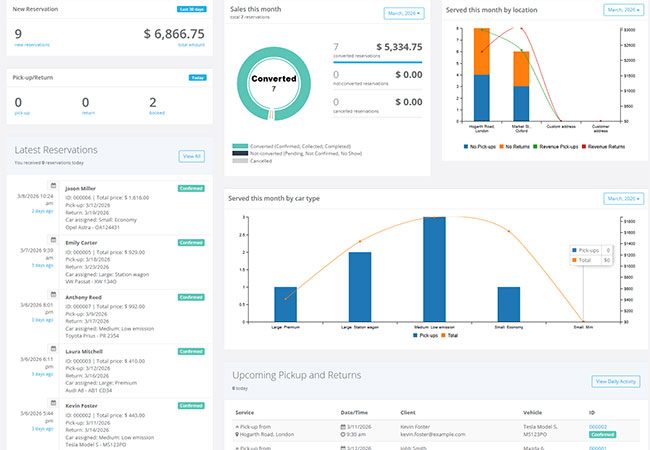Click Large Premium bar in chart

(x=286, y=305)
